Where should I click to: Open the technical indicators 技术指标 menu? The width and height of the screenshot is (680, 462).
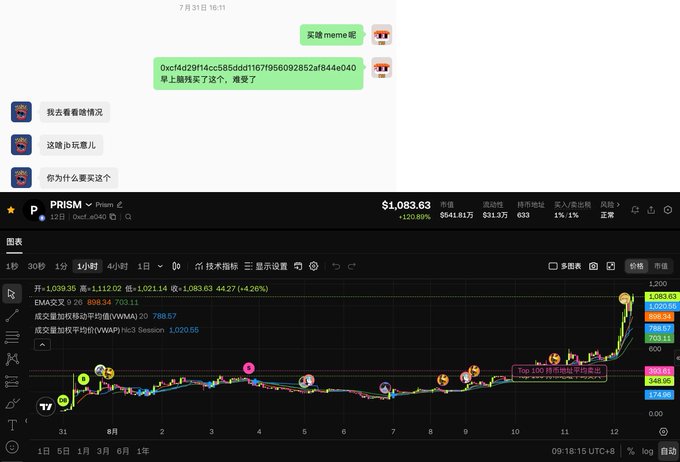point(216,266)
